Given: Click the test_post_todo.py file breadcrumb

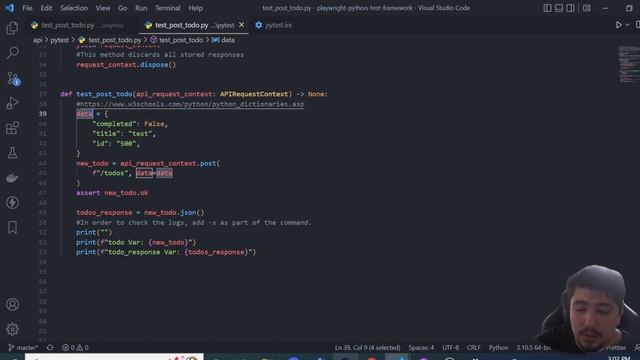Looking at the screenshot, I should 110,40.
